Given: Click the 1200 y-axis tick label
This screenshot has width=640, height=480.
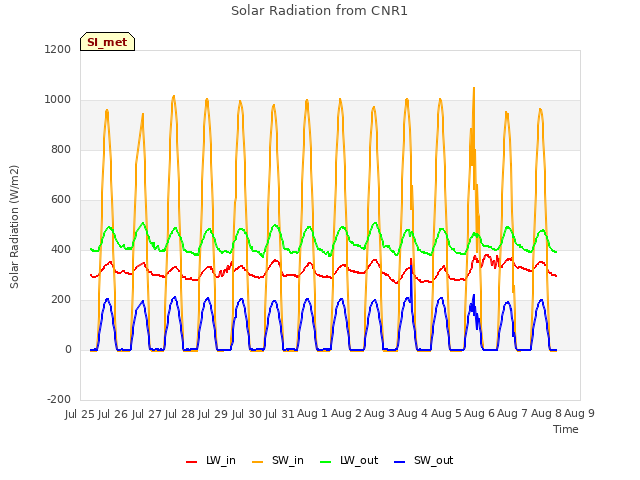Looking at the screenshot, I should tap(58, 49).
